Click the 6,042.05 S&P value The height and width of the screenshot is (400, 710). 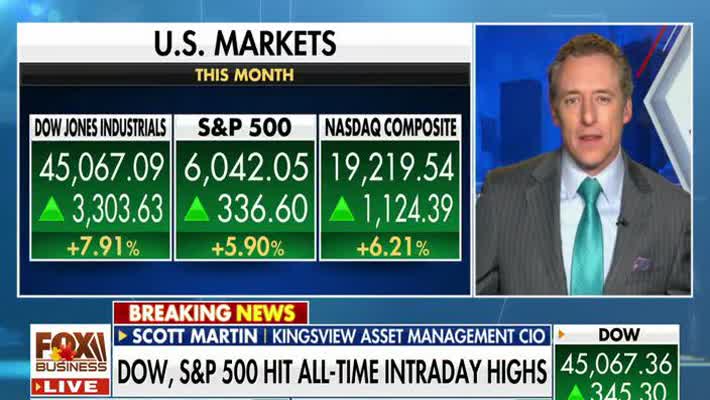pyautogui.click(x=246, y=167)
